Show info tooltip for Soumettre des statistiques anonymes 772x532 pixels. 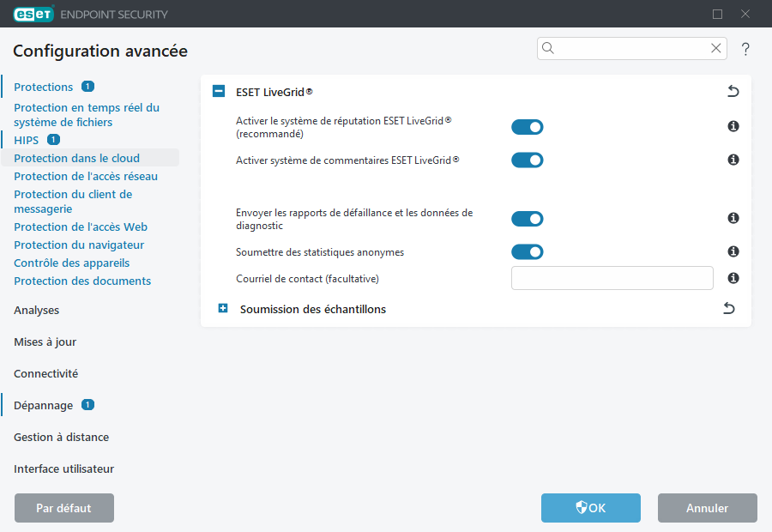[733, 251]
